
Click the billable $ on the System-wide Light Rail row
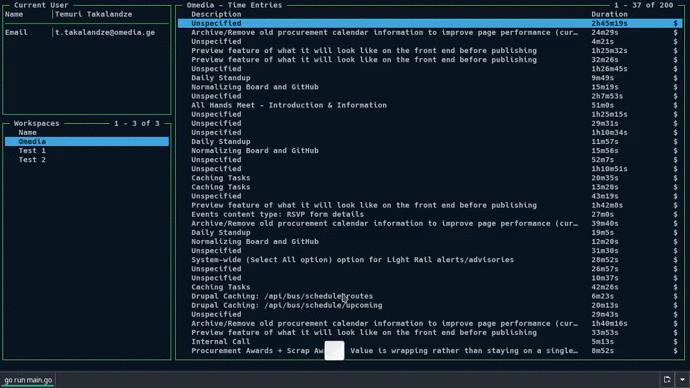(x=675, y=260)
